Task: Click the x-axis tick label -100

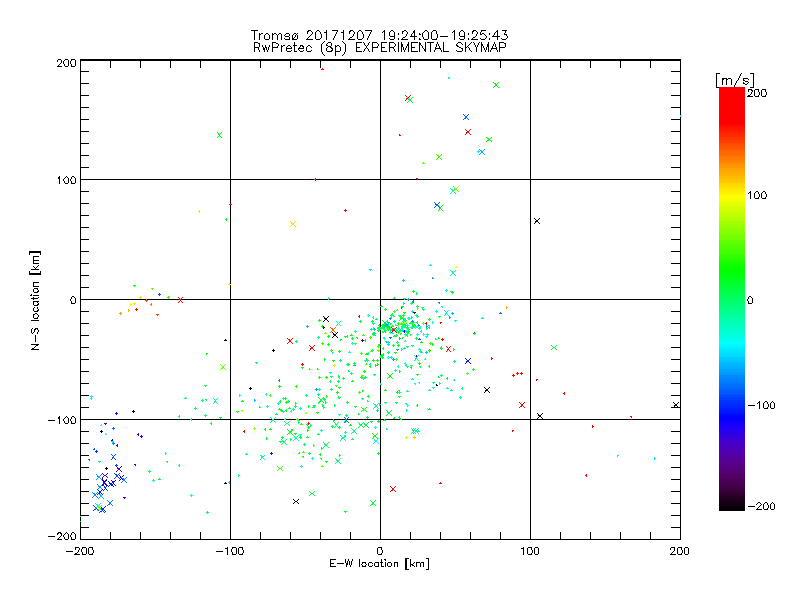Action: coord(230,551)
